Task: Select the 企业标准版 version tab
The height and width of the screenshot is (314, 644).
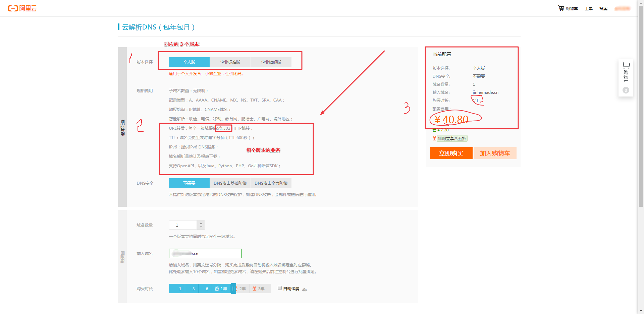Action: tap(230, 62)
